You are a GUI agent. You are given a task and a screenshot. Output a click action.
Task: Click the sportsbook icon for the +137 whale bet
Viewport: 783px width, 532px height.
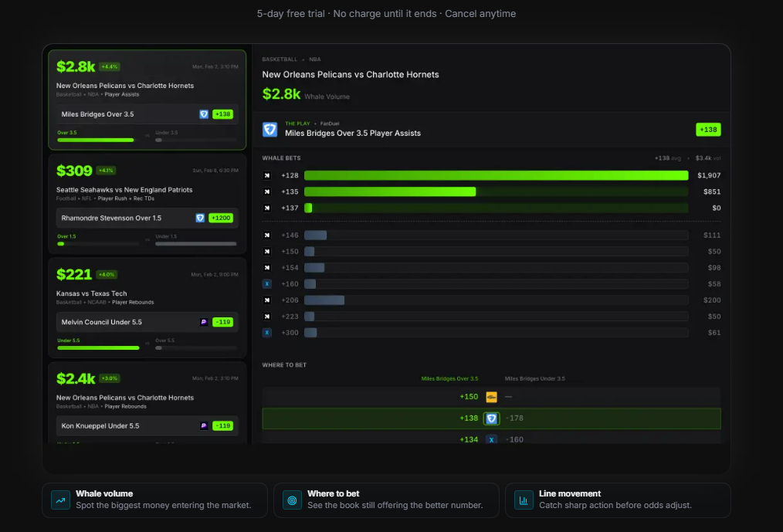[267, 208]
